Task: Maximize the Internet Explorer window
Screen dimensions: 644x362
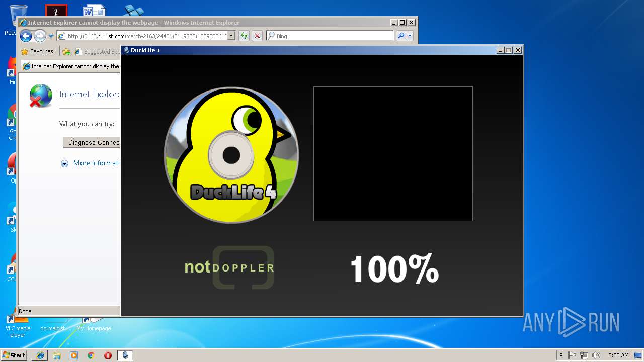Action: click(402, 23)
